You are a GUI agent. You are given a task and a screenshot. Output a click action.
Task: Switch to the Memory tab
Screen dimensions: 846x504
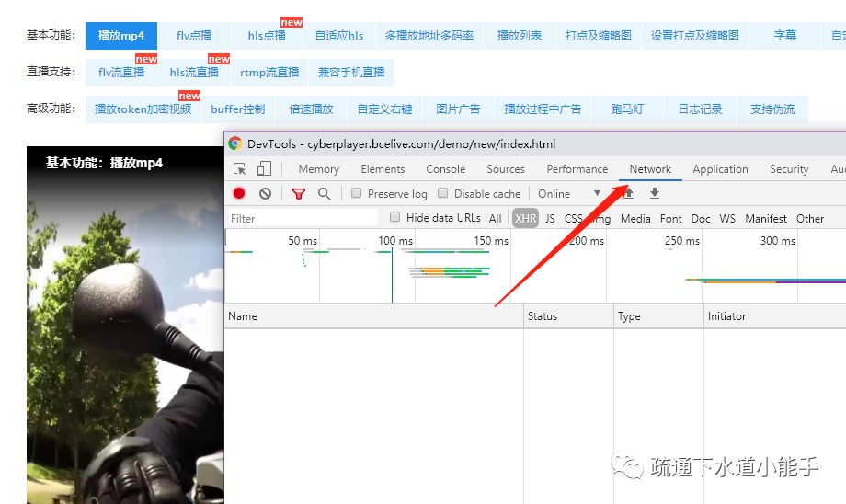319,169
